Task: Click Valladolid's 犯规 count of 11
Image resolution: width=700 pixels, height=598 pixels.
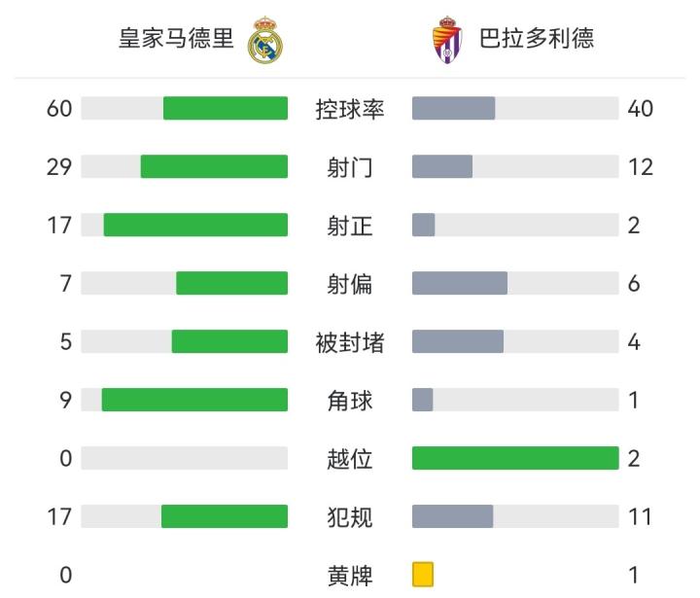Action: click(640, 516)
